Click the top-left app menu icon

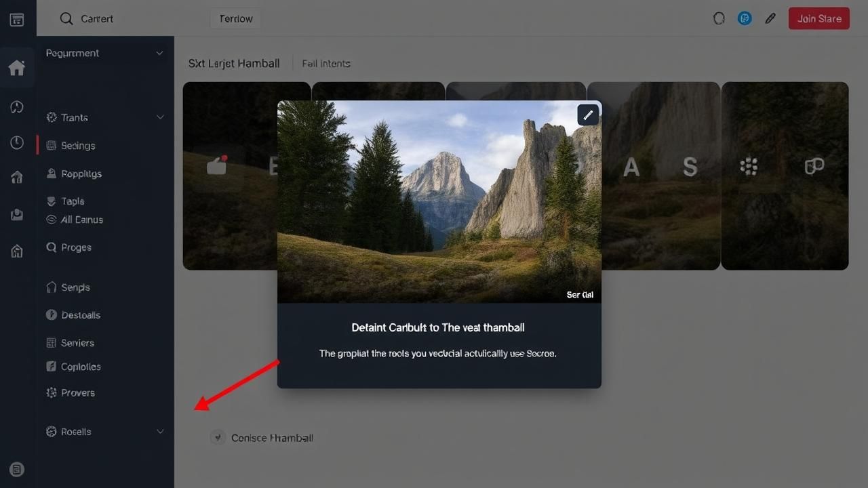click(17, 19)
